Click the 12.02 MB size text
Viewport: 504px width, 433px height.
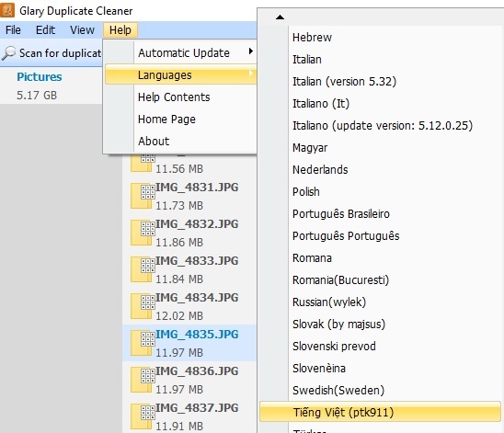179,316
